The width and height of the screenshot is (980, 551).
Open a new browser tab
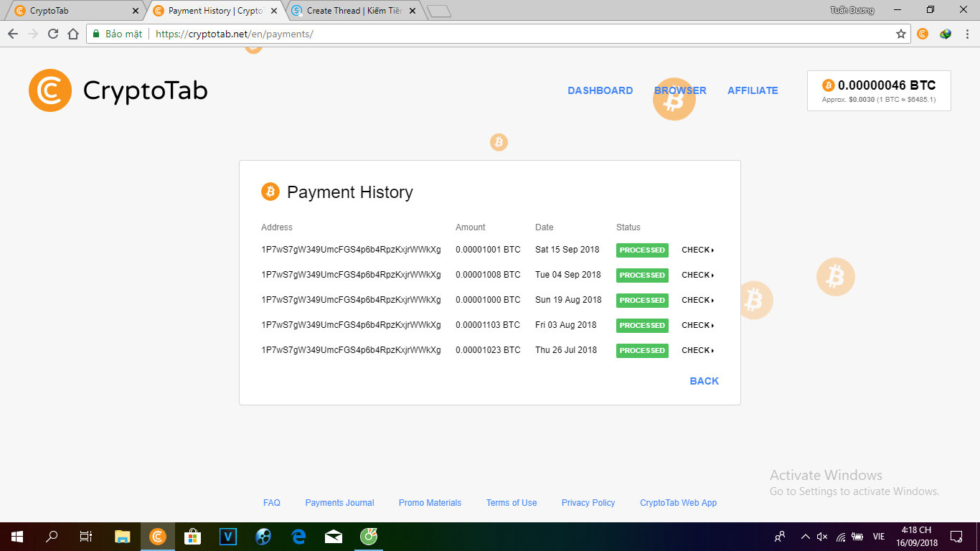coord(438,11)
